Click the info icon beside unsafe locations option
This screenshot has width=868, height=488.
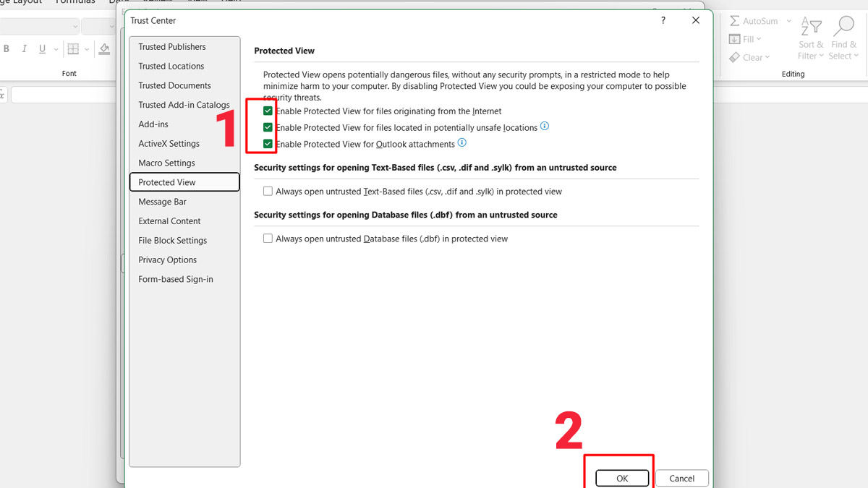[545, 127]
